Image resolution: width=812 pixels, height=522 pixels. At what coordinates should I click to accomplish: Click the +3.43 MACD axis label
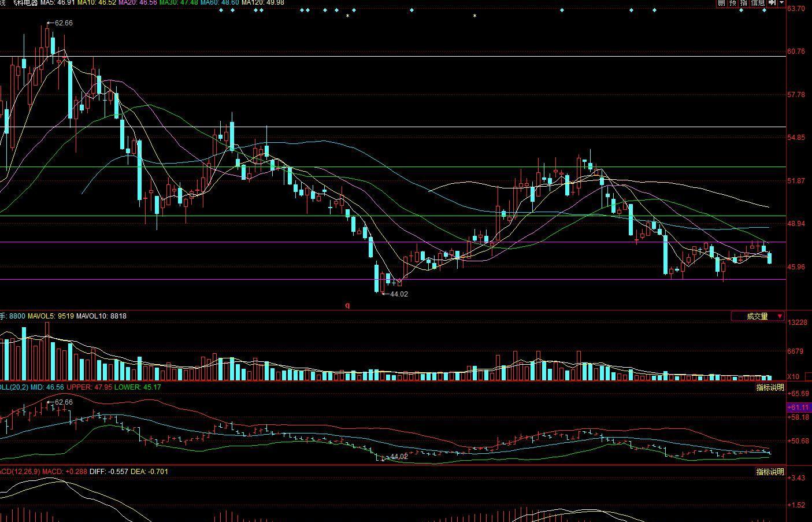(796, 478)
